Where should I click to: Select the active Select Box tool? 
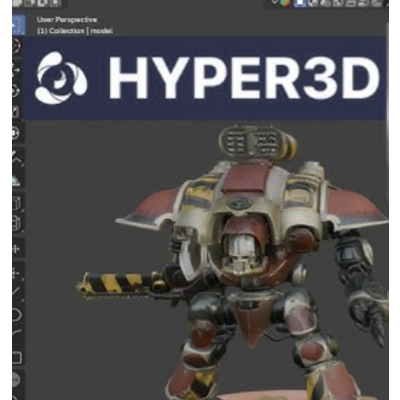click(18, 25)
